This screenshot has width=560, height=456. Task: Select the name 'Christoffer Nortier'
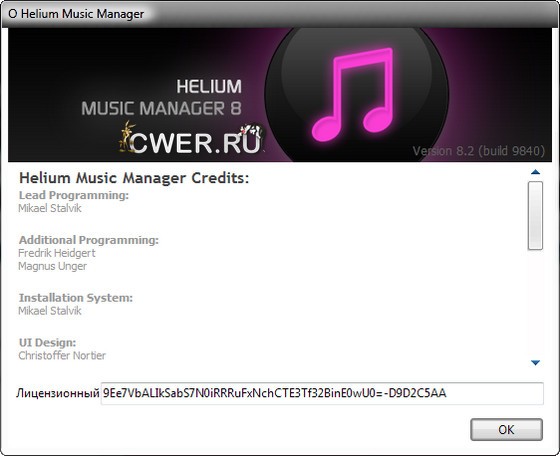[62, 356]
